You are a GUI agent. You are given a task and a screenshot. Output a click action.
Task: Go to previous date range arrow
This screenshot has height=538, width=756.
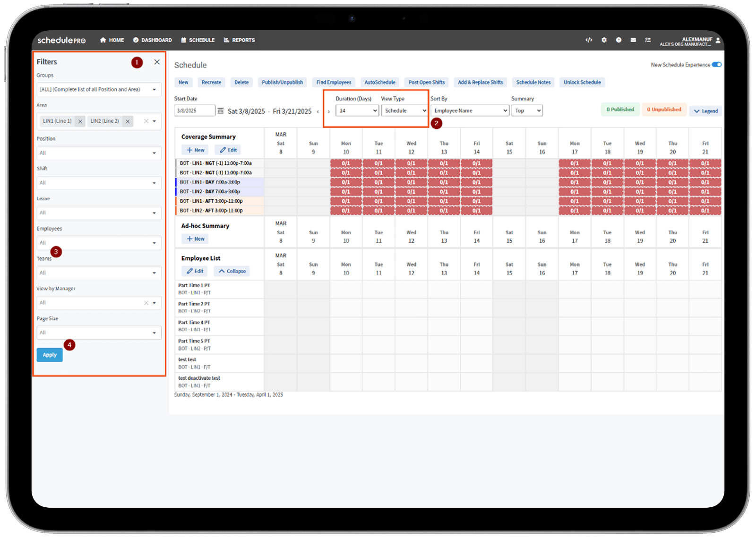[318, 111]
